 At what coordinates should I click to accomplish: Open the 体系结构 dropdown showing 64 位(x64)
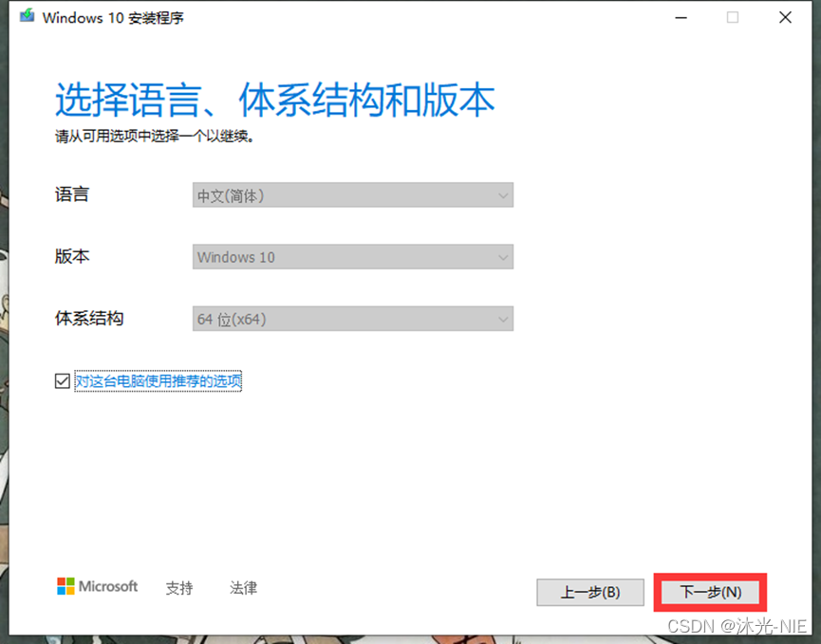pos(353,319)
